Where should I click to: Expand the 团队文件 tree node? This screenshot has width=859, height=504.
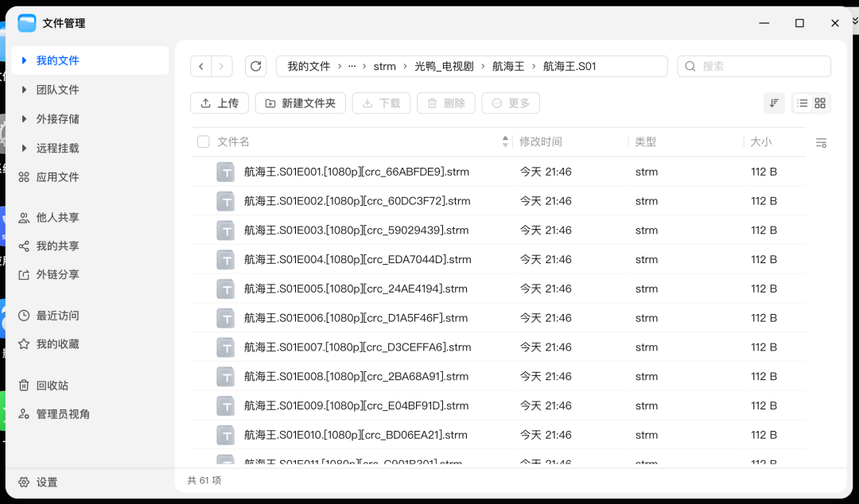coord(24,89)
